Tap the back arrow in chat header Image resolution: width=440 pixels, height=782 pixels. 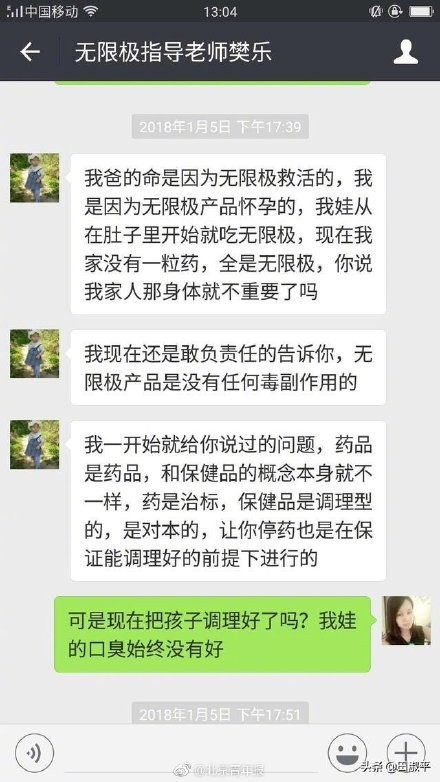pyautogui.click(x=30, y=52)
